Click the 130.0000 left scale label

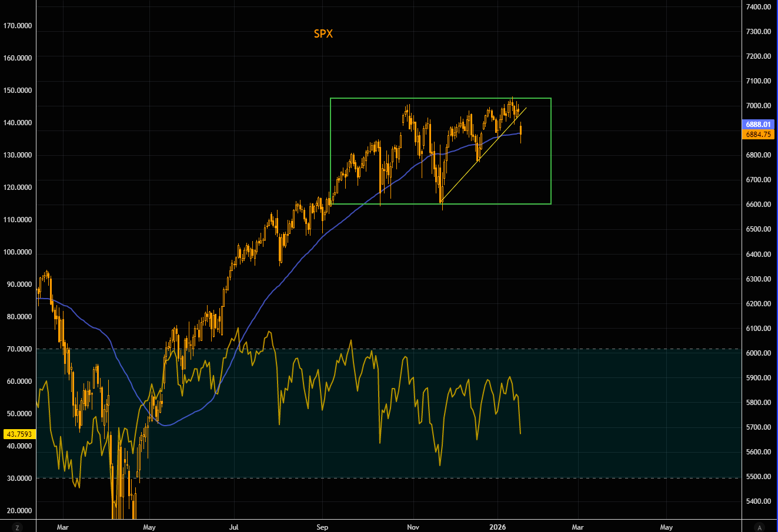(17, 155)
